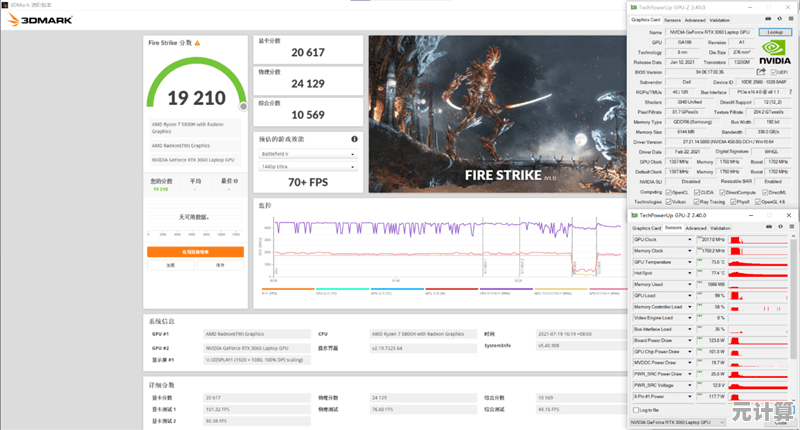Toggle the Log to file checkbox
The width and height of the screenshot is (800, 430).
pos(635,410)
